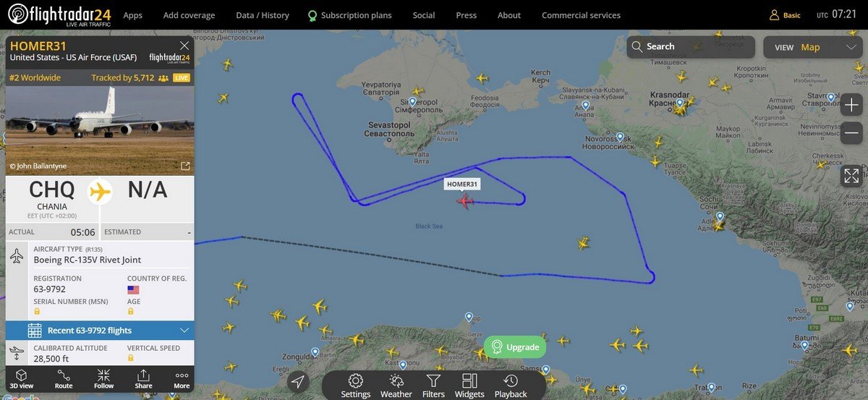Center map on my location arrow
868x400 pixels.
point(297,382)
